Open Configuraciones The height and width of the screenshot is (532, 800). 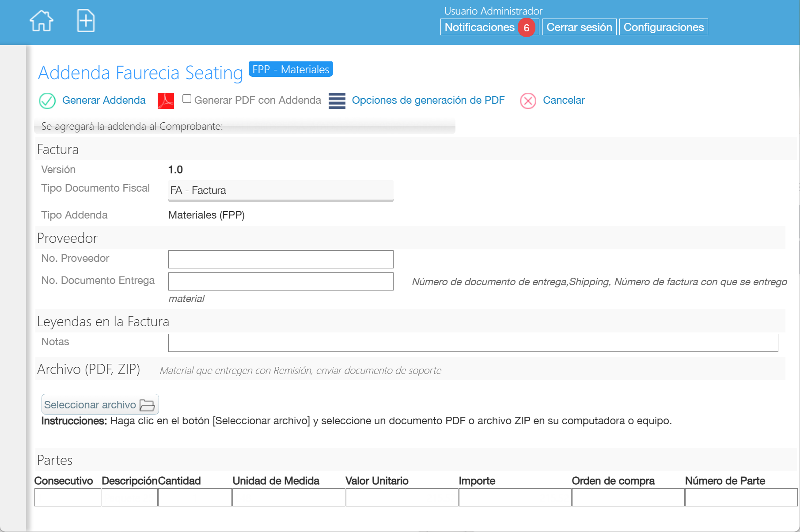[664, 27]
